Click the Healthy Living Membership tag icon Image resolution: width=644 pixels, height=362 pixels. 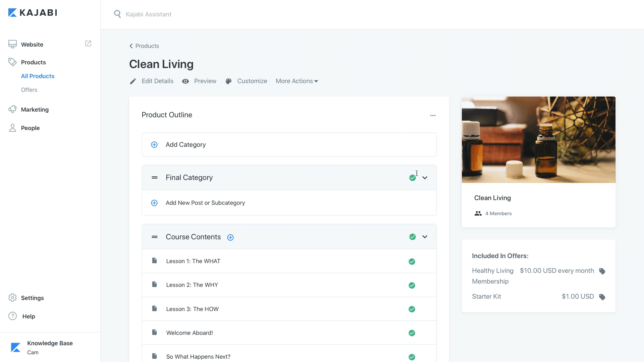pyautogui.click(x=602, y=271)
